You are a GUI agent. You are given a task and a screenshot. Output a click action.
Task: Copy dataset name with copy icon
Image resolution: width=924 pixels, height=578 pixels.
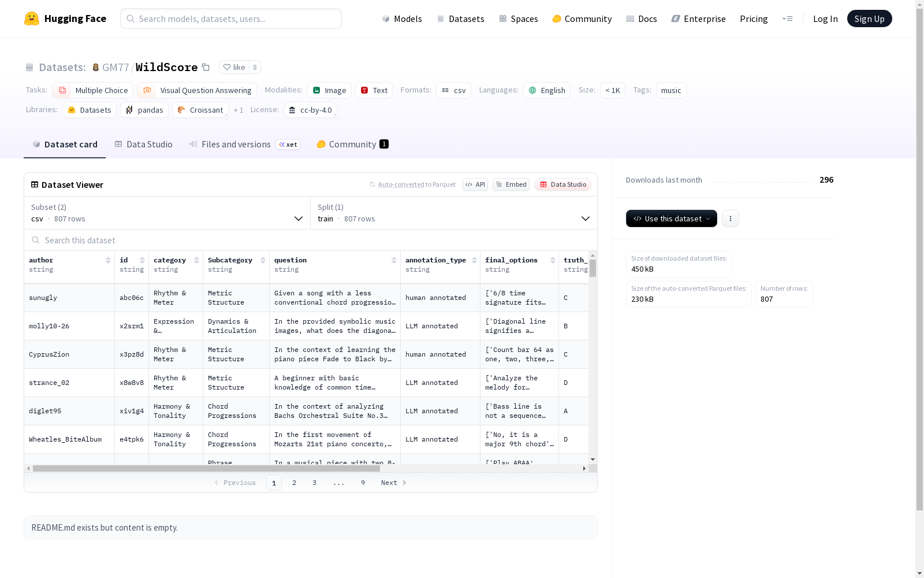(x=206, y=67)
